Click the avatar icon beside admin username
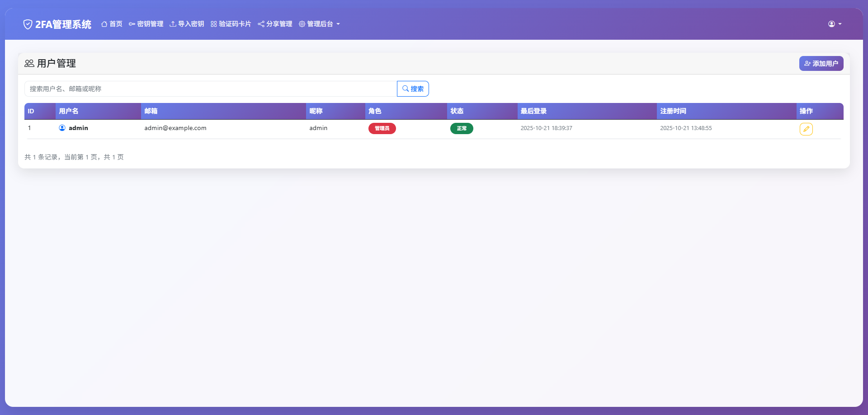 point(62,128)
